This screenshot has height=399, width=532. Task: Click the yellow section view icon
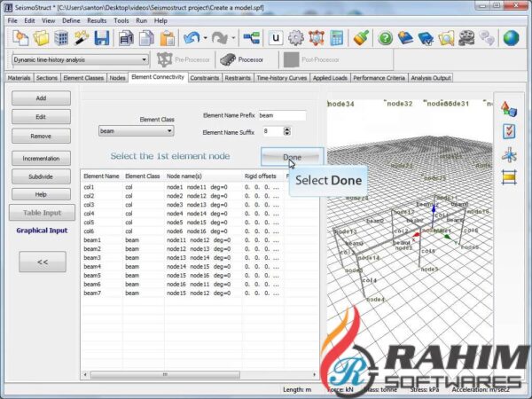pyautogui.click(x=509, y=176)
